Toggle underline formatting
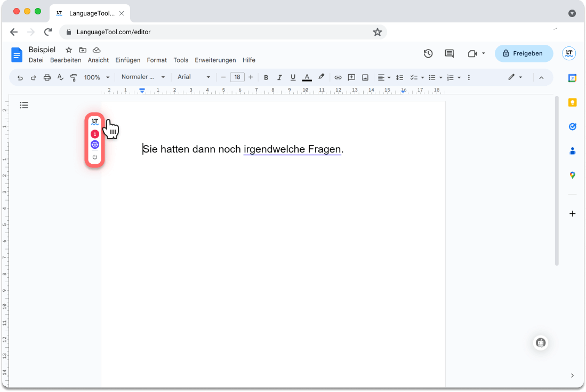Image resolution: width=586 pixels, height=392 pixels. tap(293, 77)
